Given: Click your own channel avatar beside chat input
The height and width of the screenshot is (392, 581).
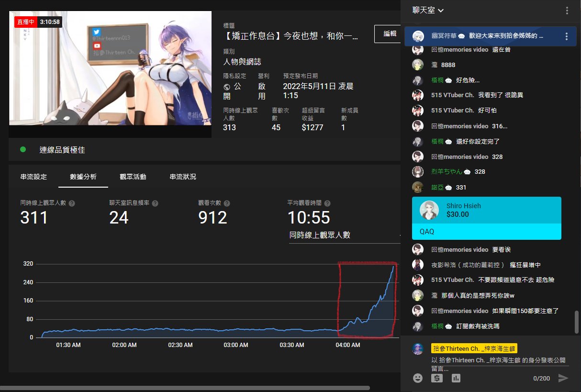Looking at the screenshot, I should click(x=418, y=349).
